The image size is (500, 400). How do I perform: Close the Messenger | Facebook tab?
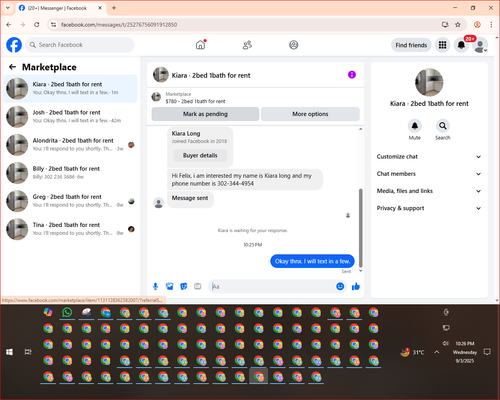click(100, 8)
